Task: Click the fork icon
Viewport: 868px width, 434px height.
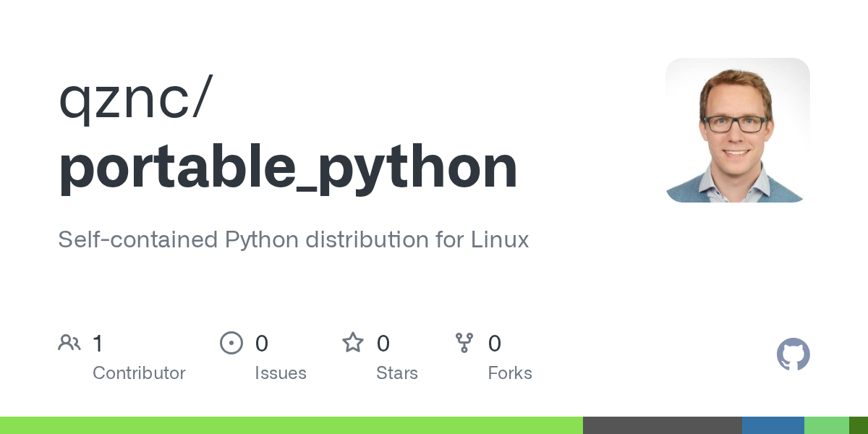Action: click(x=464, y=343)
